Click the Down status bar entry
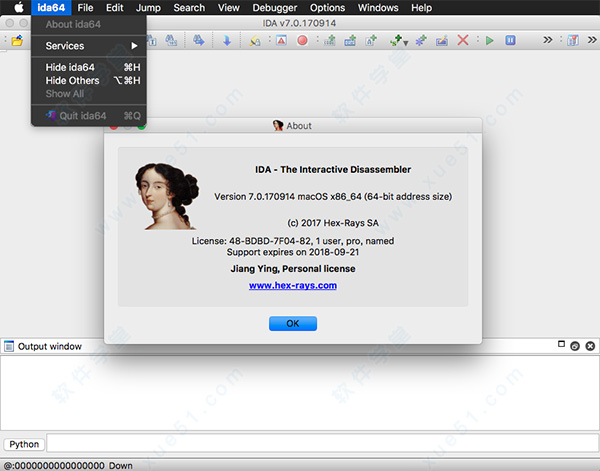Viewport: 600px width, 471px height. pos(121,466)
